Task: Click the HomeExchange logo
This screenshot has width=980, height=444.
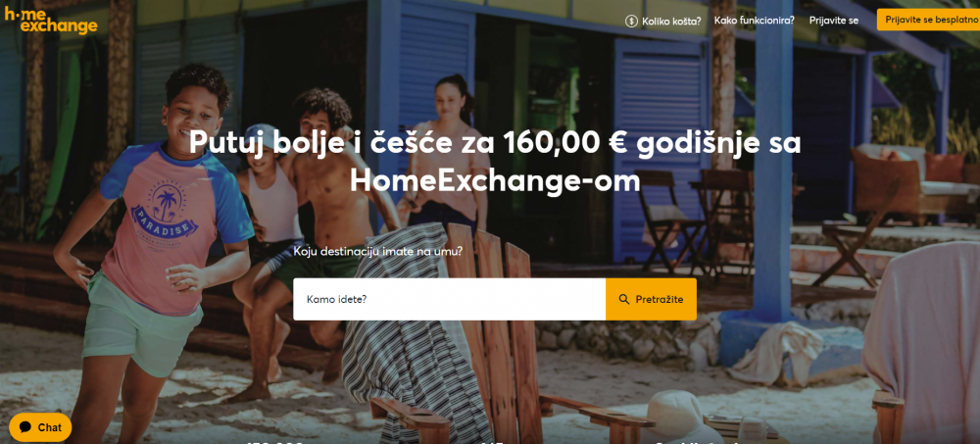Action: (x=51, y=20)
